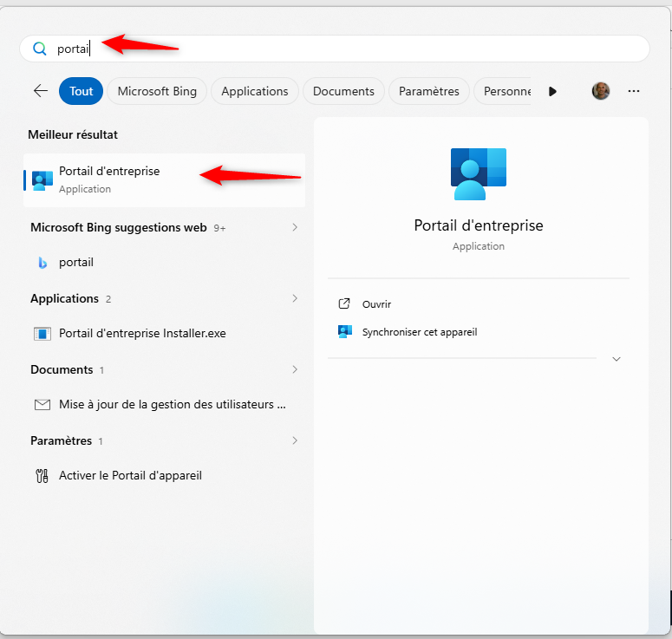The image size is (672, 639).
Task: Switch to the Paramètres filter tab
Action: (428, 91)
